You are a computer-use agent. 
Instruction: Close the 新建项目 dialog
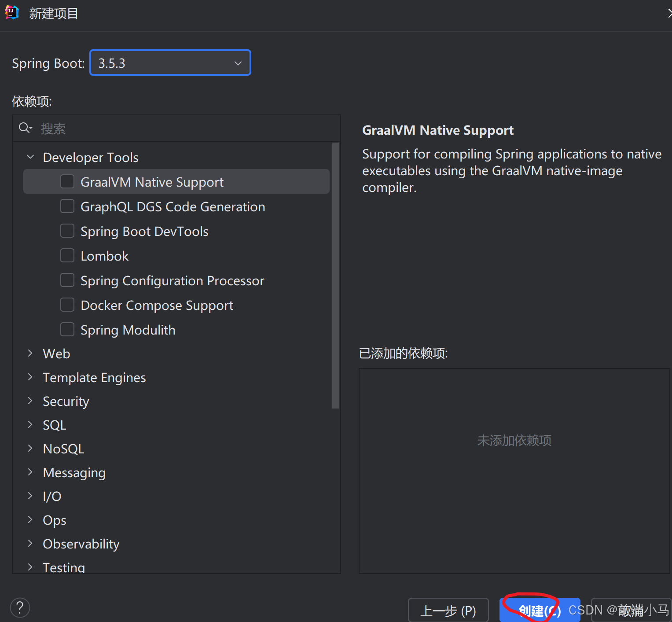coord(669,13)
